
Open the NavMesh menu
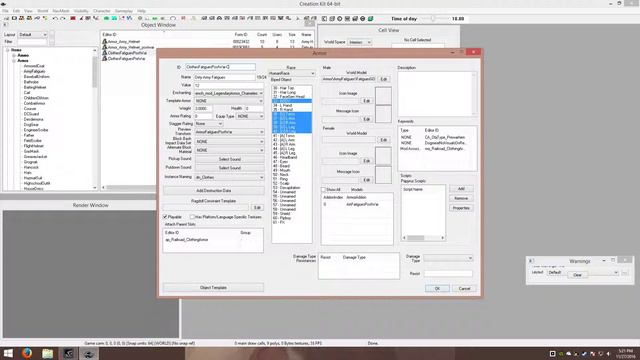pos(61,11)
